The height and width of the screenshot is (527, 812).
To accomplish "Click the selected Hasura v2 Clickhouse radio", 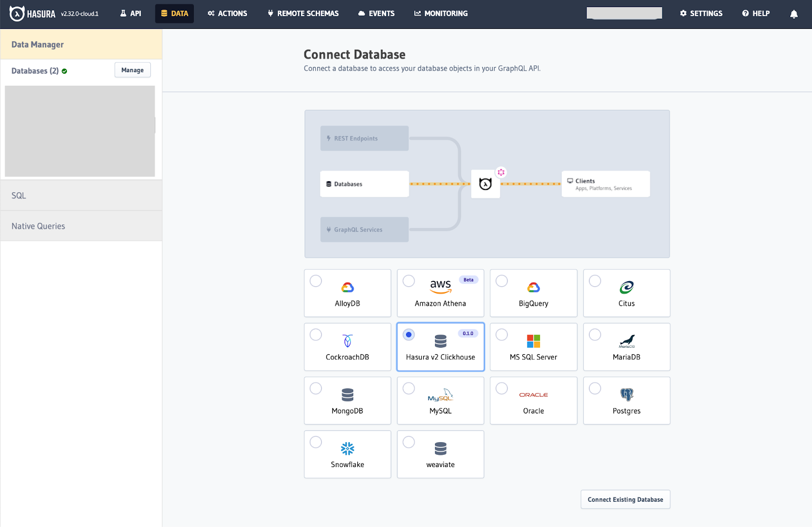I will (x=409, y=335).
